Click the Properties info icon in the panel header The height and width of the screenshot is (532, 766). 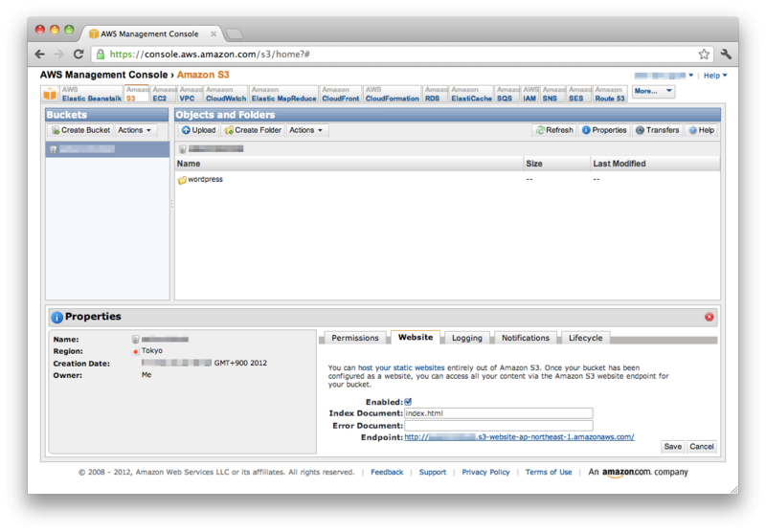coord(56,318)
